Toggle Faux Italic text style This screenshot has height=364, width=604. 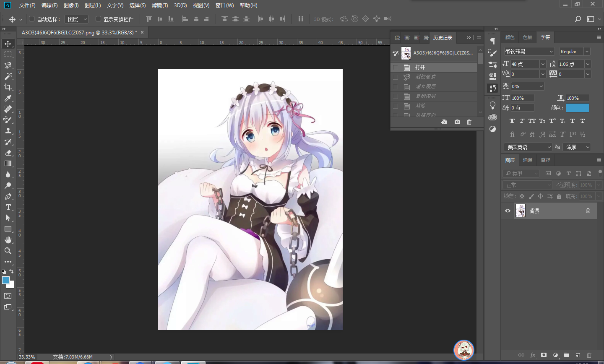[522, 121]
